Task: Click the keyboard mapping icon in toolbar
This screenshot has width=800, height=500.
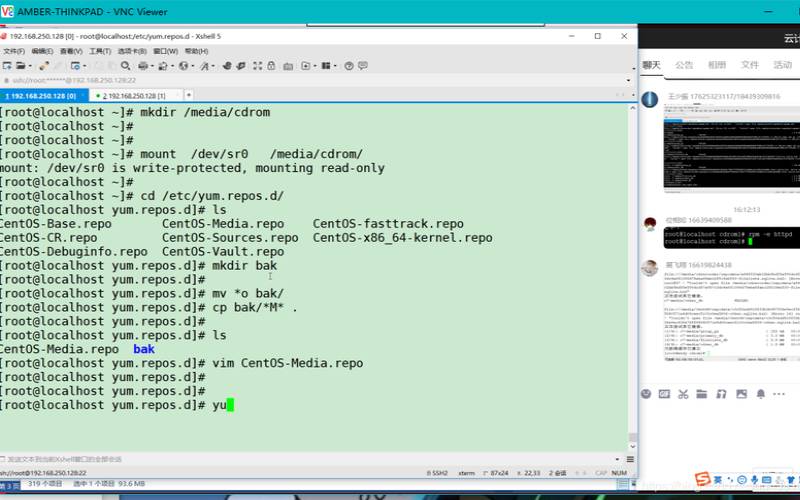Action: 288,66
